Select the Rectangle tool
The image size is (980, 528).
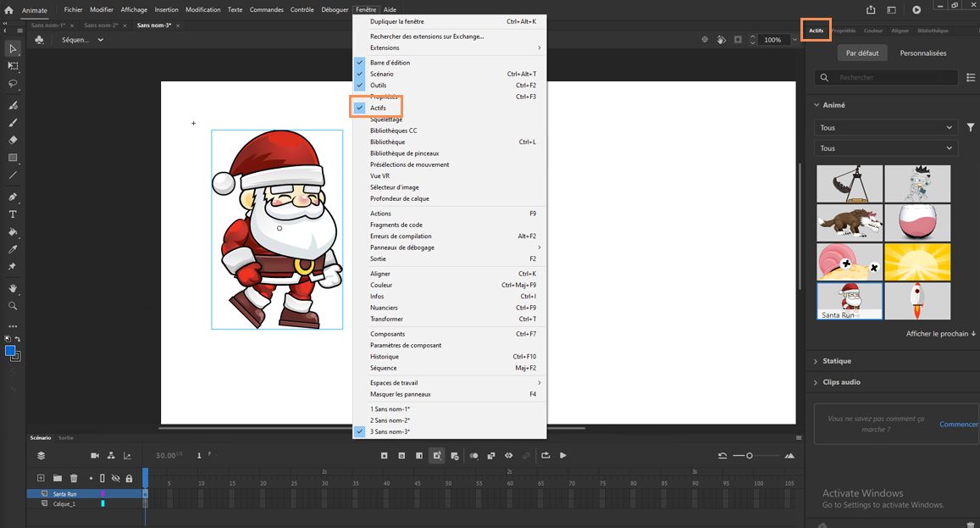13,158
